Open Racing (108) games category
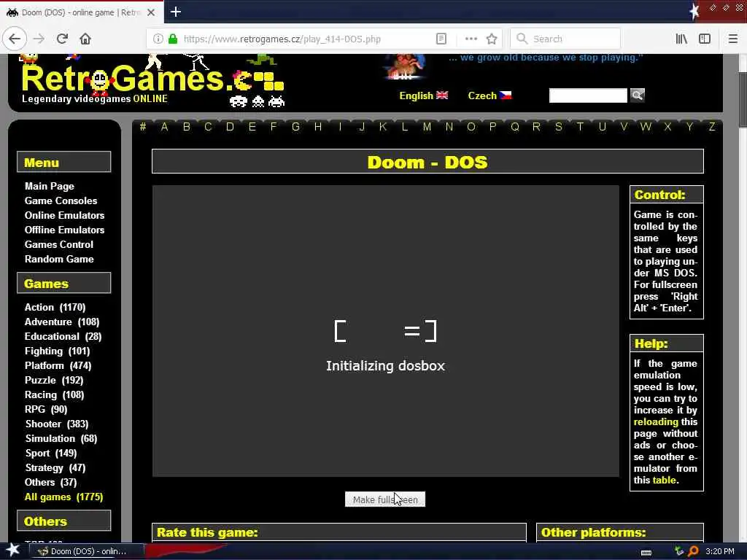Viewport: 747px width, 560px height. (54, 394)
